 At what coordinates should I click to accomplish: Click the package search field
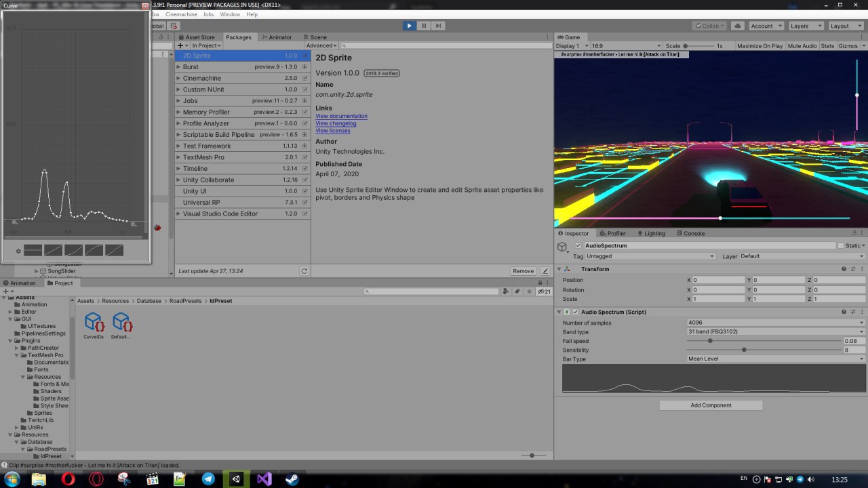[446, 45]
